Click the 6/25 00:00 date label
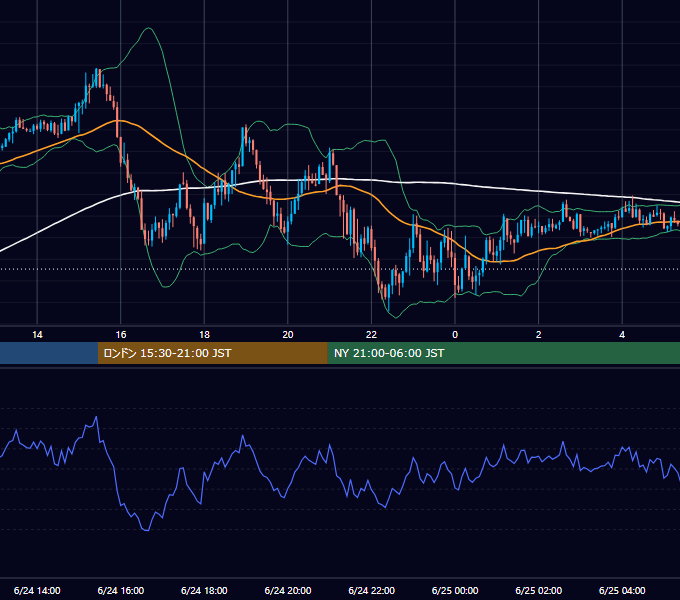The width and height of the screenshot is (680, 600). tap(455, 590)
